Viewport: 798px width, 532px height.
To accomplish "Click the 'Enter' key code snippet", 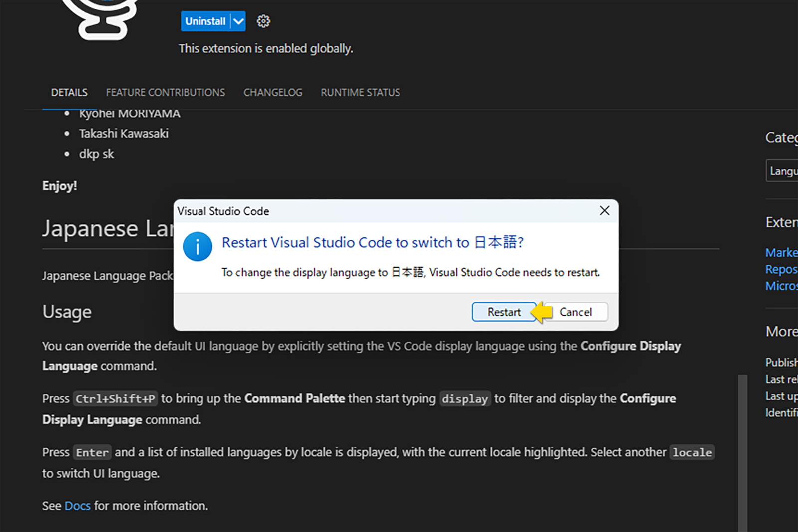I will 92,452.
